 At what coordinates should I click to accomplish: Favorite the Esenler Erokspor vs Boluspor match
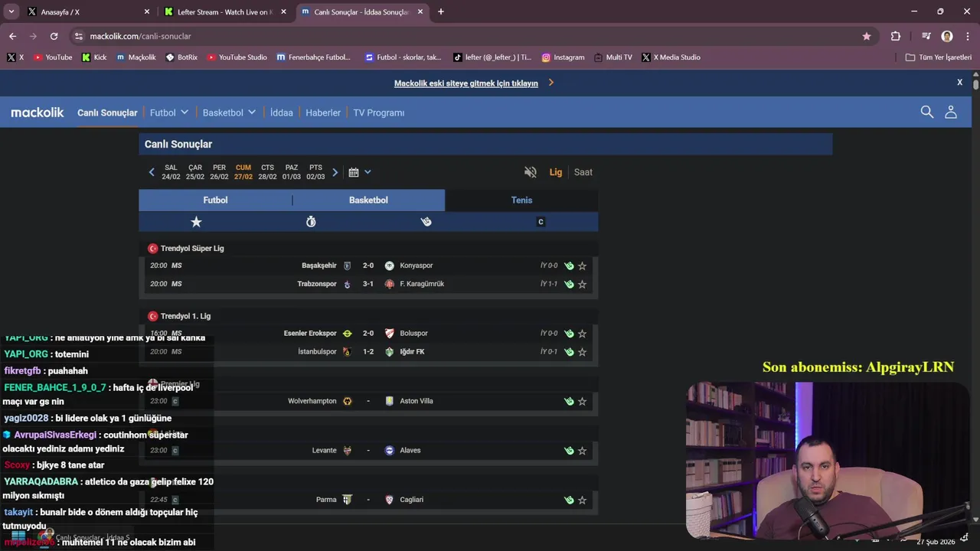582,334
